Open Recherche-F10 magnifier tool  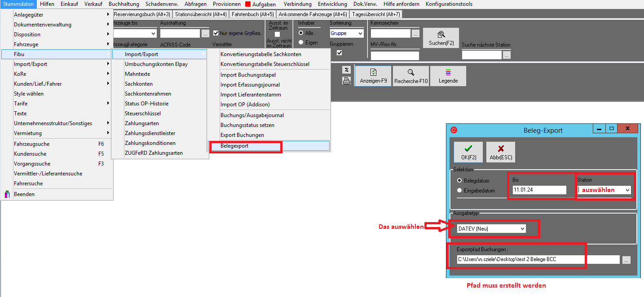[x=411, y=76]
